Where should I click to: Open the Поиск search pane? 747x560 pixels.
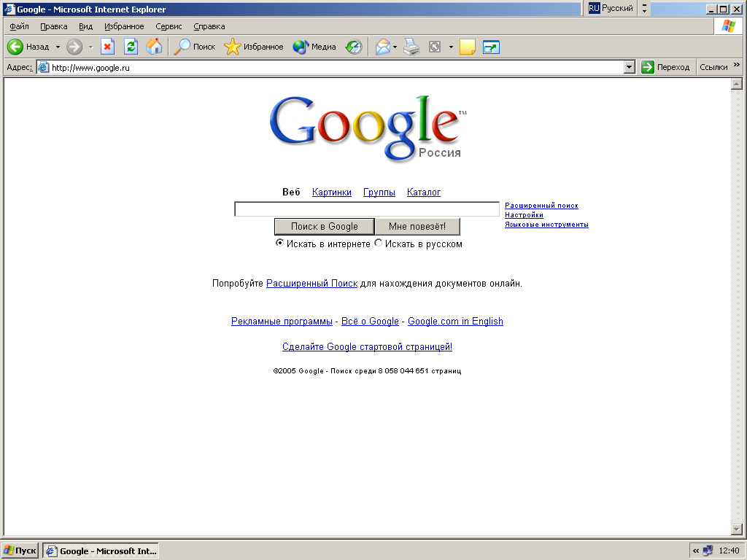pos(195,47)
